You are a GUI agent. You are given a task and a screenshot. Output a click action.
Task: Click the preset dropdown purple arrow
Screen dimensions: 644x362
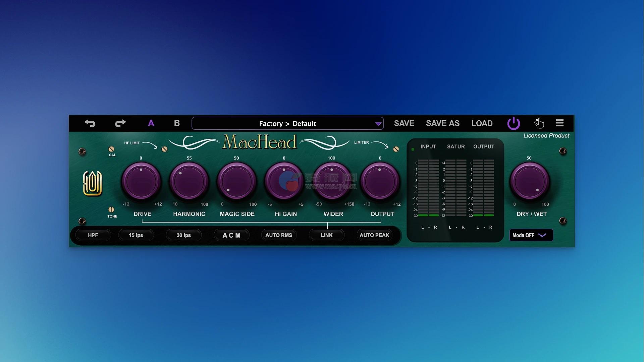[x=378, y=124]
